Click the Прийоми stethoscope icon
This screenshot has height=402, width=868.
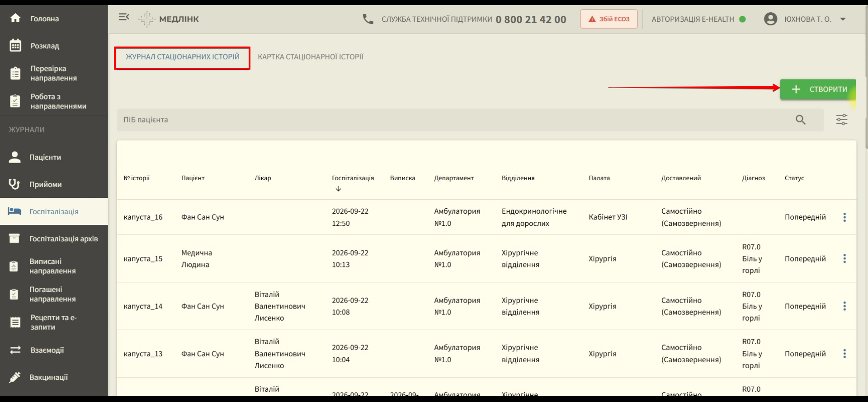tap(14, 184)
